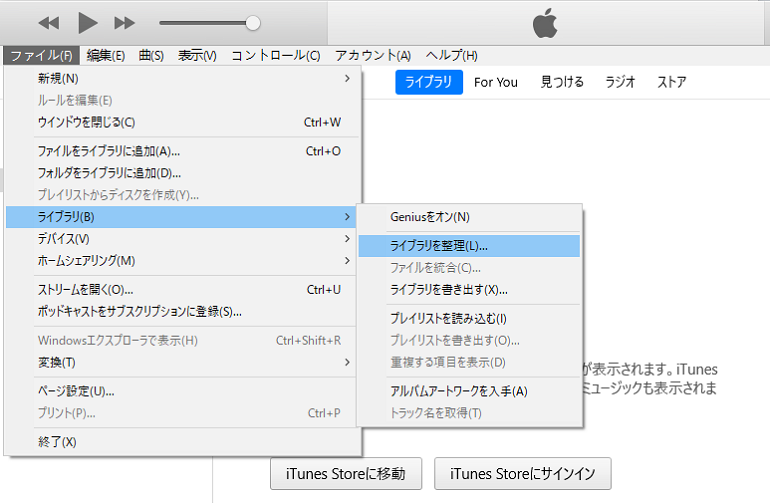Viewport: 770px width, 504px height.
Task: Open the アカウント(A) menu
Action: pyautogui.click(x=373, y=56)
